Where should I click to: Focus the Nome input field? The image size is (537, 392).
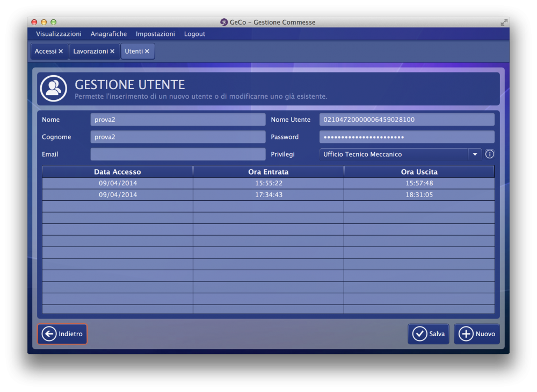[178, 120]
